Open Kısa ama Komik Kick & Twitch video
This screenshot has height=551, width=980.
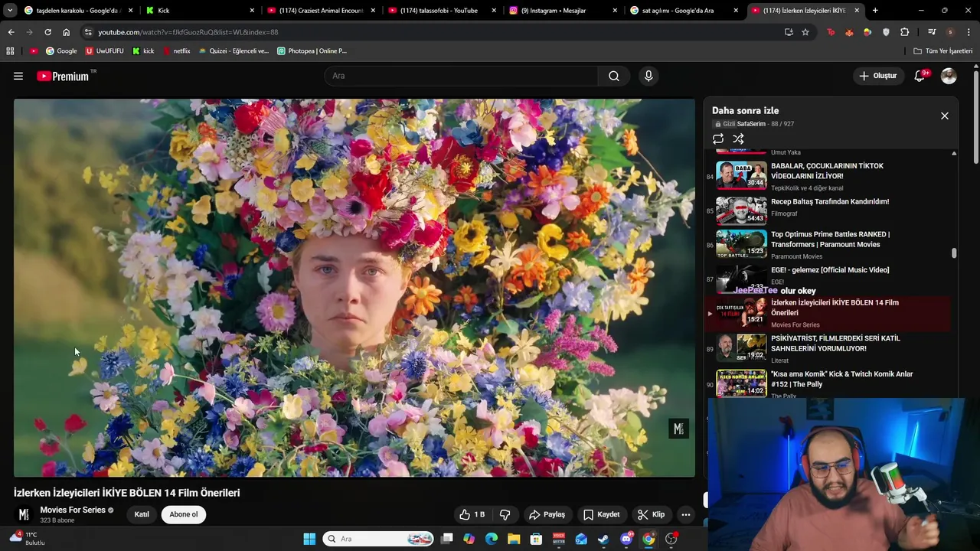841,379
